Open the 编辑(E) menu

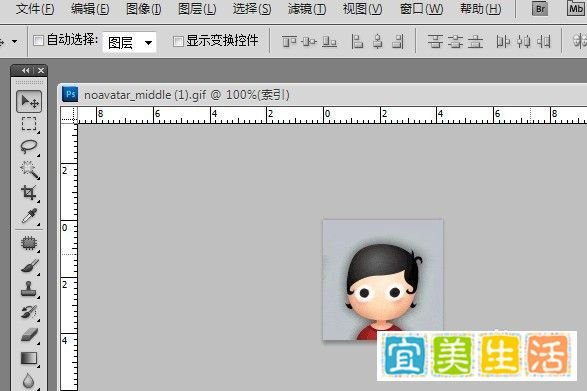(90, 9)
